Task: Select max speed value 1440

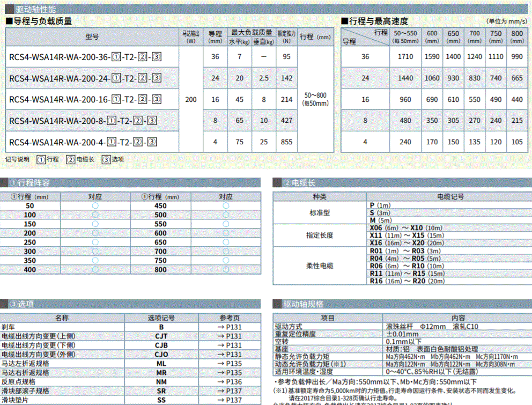Action: click(x=405, y=78)
